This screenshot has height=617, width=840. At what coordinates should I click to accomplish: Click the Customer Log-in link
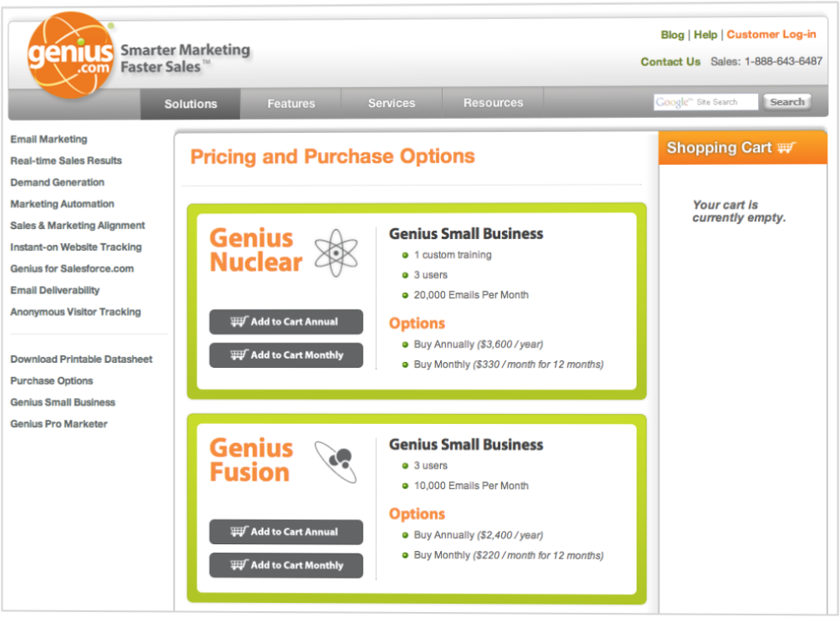point(771,34)
